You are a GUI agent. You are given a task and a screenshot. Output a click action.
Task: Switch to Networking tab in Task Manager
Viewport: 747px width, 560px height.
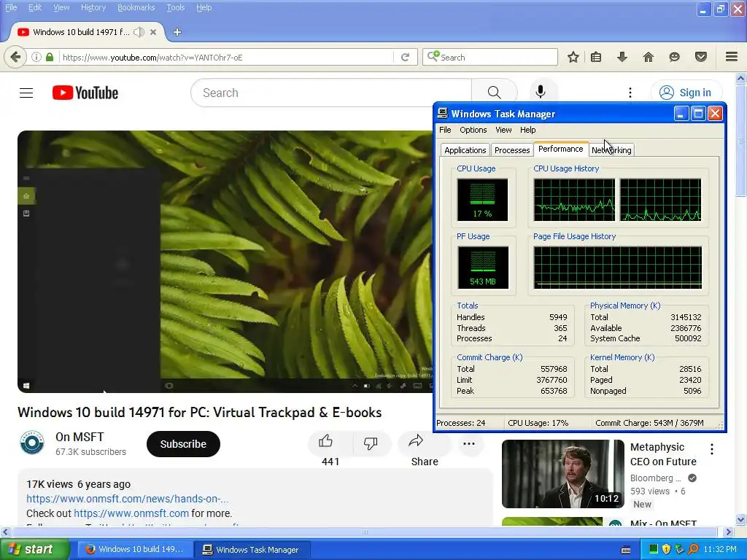click(612, 150)
